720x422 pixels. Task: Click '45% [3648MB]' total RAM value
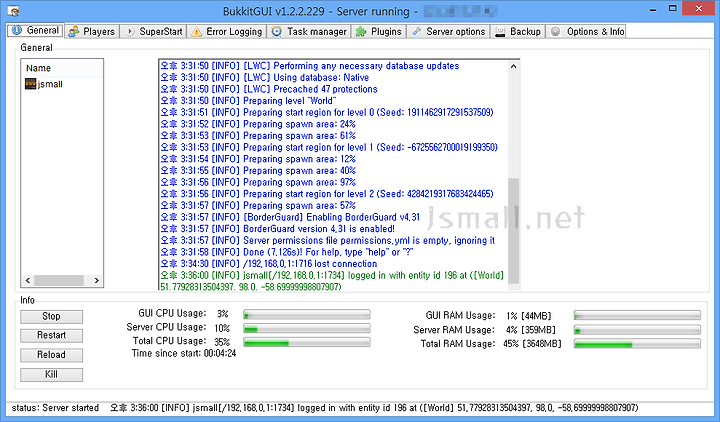coord(532,344)
